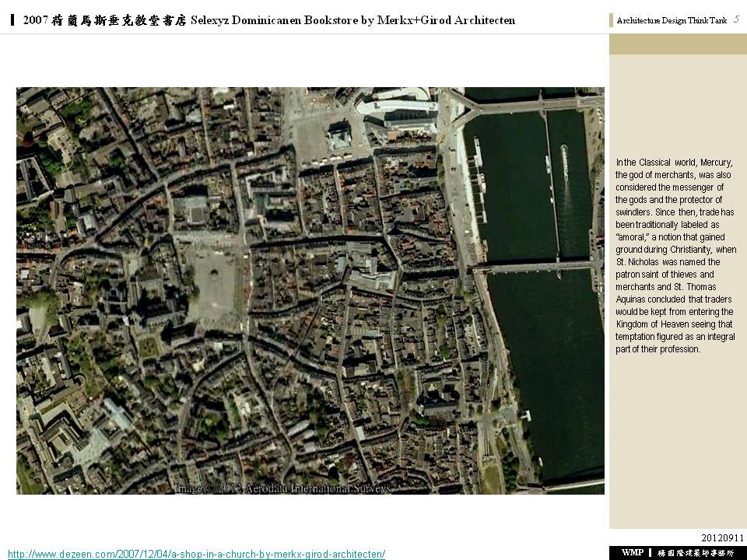Select the Architecture Design Think Tank header
The width and height of the screenshot is (747, 560).
click(672, 20)
